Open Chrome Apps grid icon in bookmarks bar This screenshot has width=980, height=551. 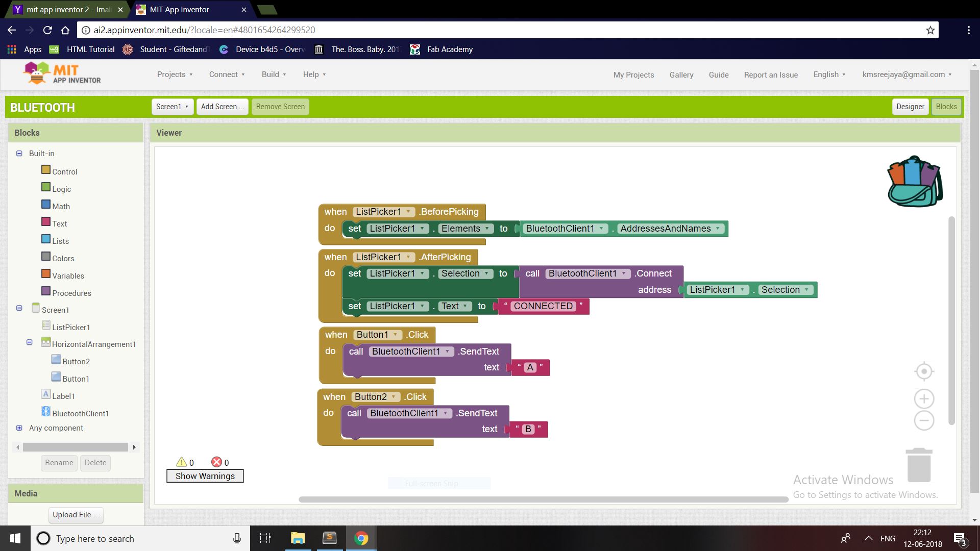click(11, 49)
